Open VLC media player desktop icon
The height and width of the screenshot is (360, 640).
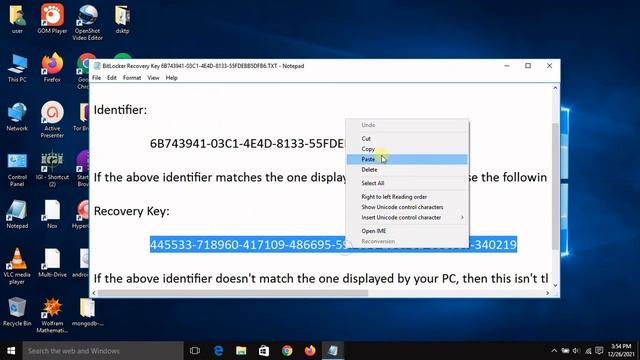[x=17, y=266]
